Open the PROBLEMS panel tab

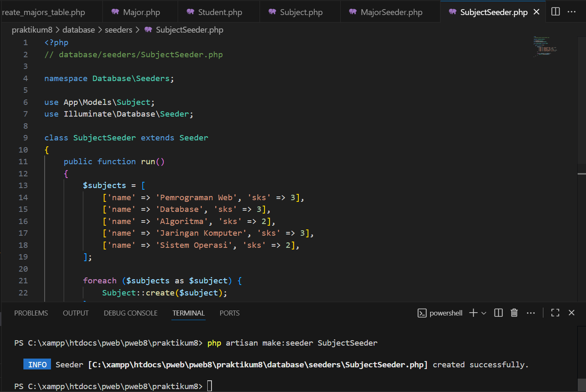point(31,313)
